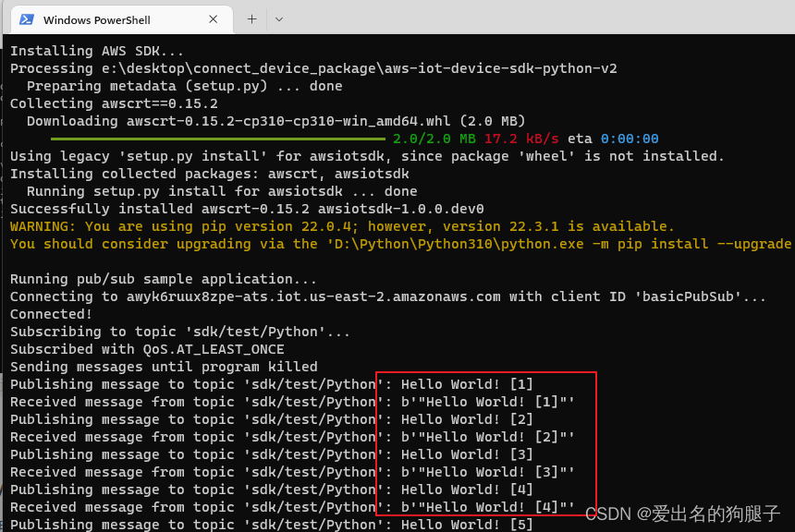Click the 'Running pub/sub sample application...' line
Image resolution: width=795 pixels, height=532 pixels.
coord(164,279)
